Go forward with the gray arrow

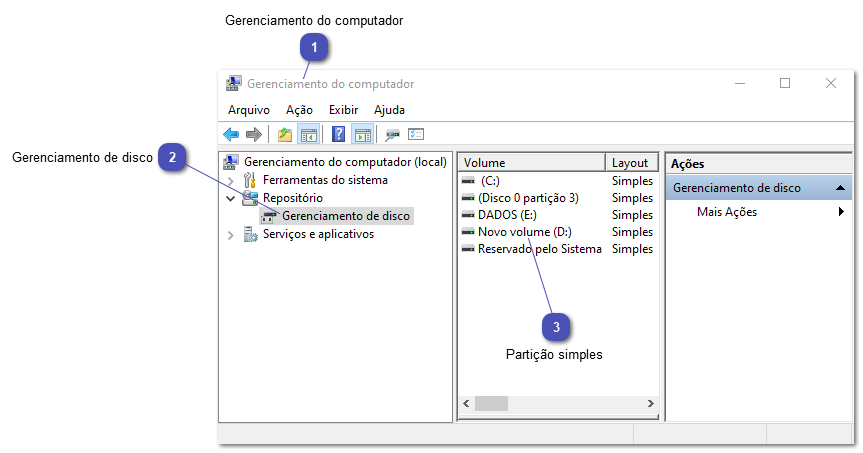[254, 134]
